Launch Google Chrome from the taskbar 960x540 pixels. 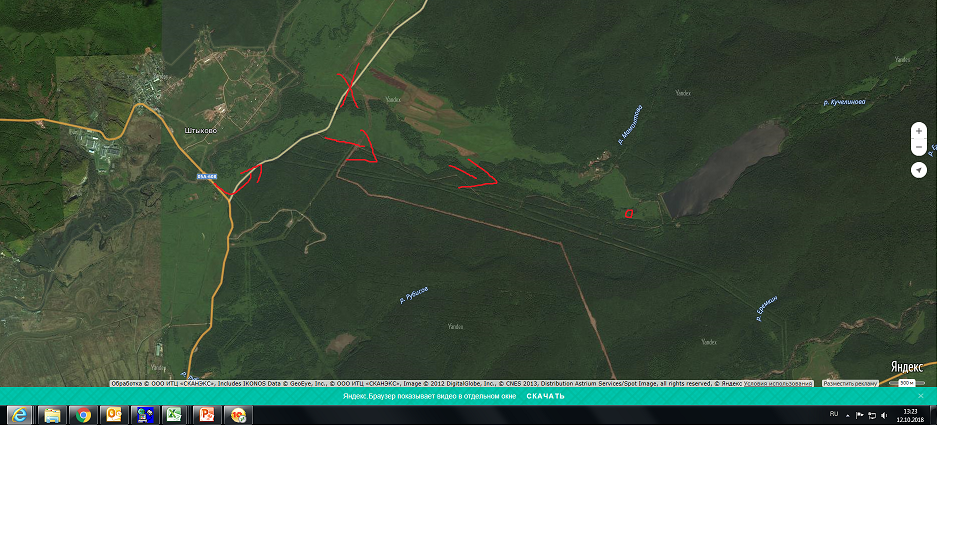83,415
